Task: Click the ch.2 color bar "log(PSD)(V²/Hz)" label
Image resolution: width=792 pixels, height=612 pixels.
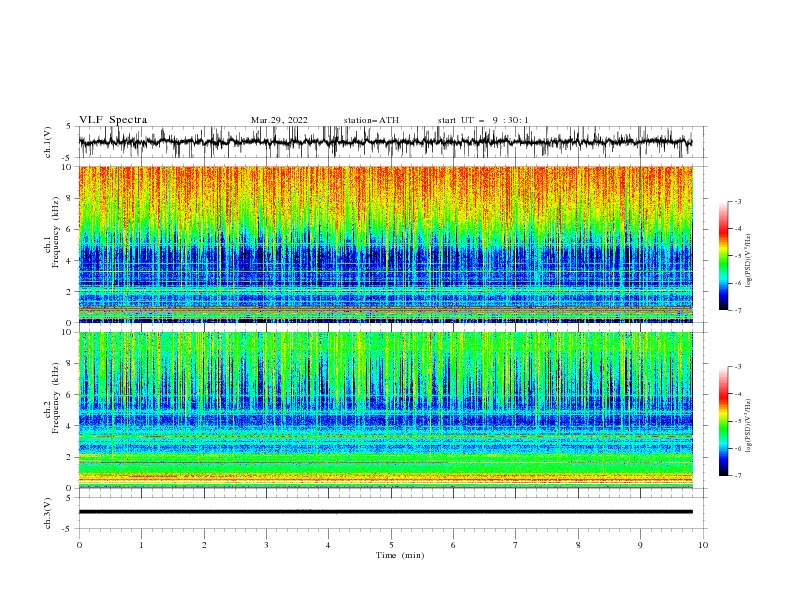Action: (x=748, y=425)
